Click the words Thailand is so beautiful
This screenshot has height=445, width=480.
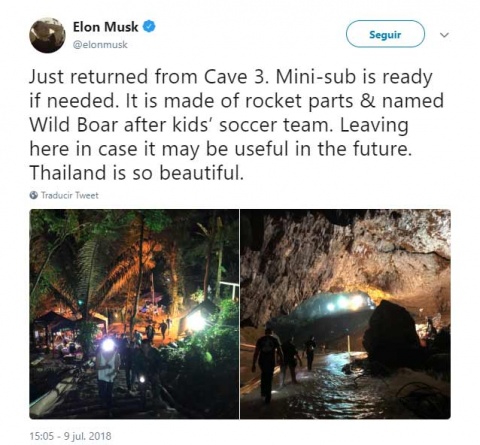pos(137,173)
